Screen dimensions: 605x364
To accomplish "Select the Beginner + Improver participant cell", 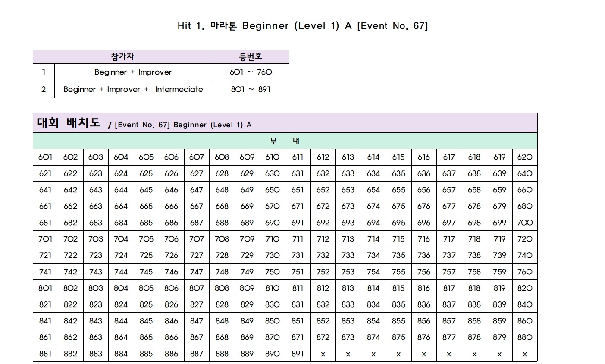I will click(x=133, y=72).
